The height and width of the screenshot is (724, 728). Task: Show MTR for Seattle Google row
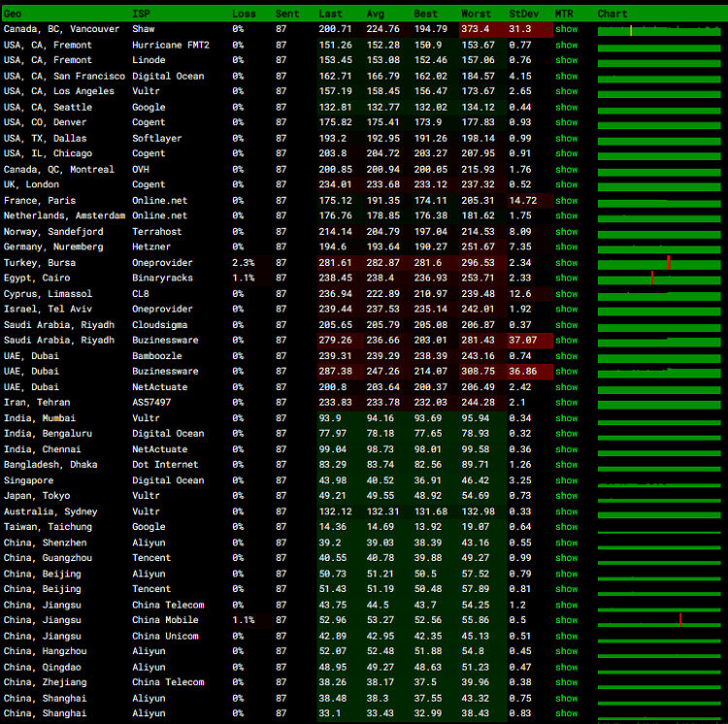coord(567,107)
